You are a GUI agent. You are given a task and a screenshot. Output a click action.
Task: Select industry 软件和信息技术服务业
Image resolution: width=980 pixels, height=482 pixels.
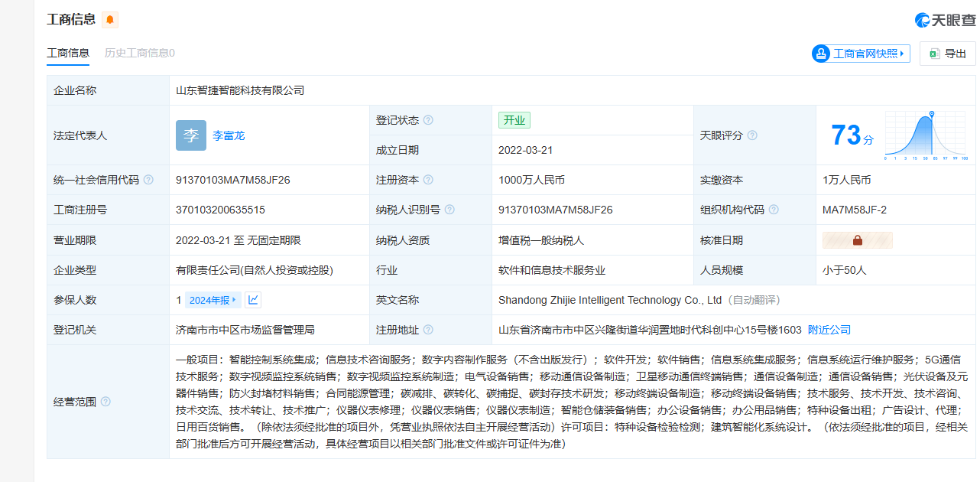point(552,270)
